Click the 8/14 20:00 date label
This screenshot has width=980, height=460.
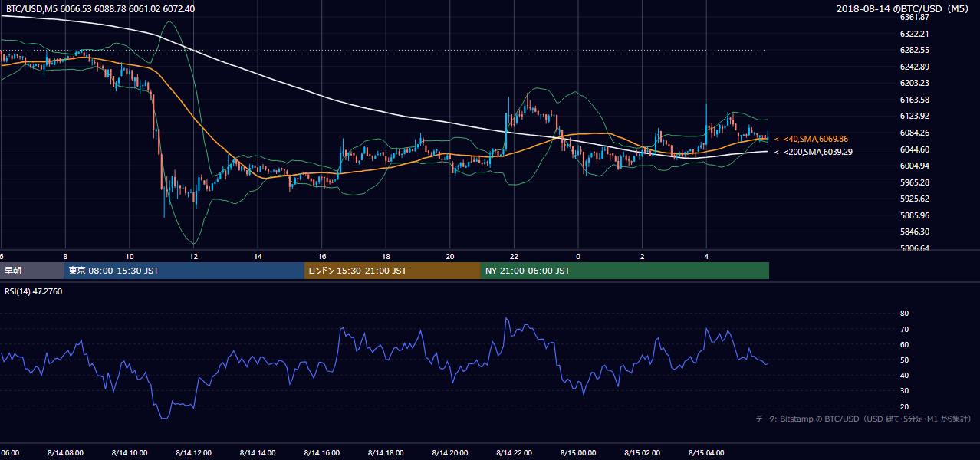pyautogui.click(x=449, y=453)
